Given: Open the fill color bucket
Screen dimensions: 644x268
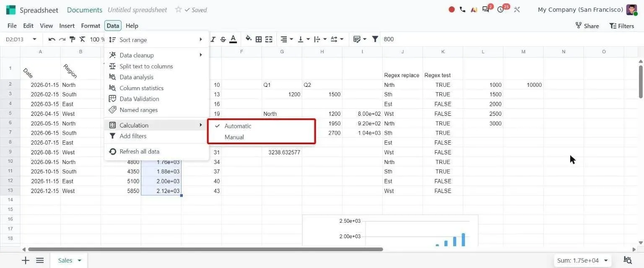Looking at the screenshot, I should [249, 39].
